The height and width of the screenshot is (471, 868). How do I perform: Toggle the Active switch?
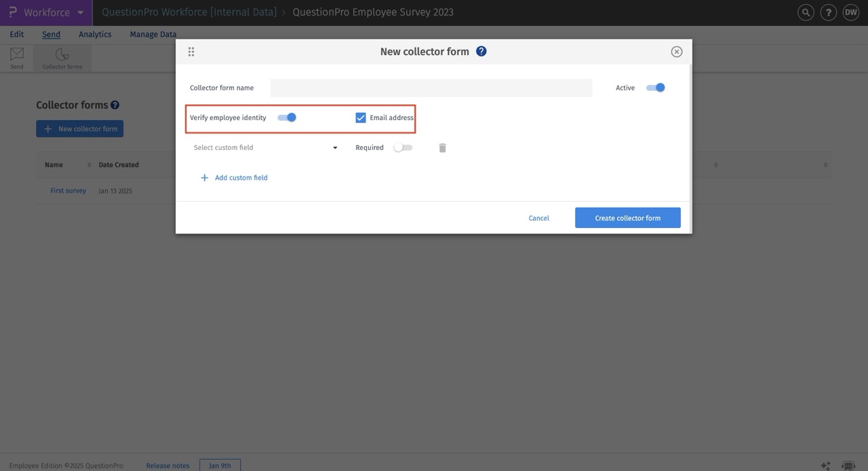(656, 88)
